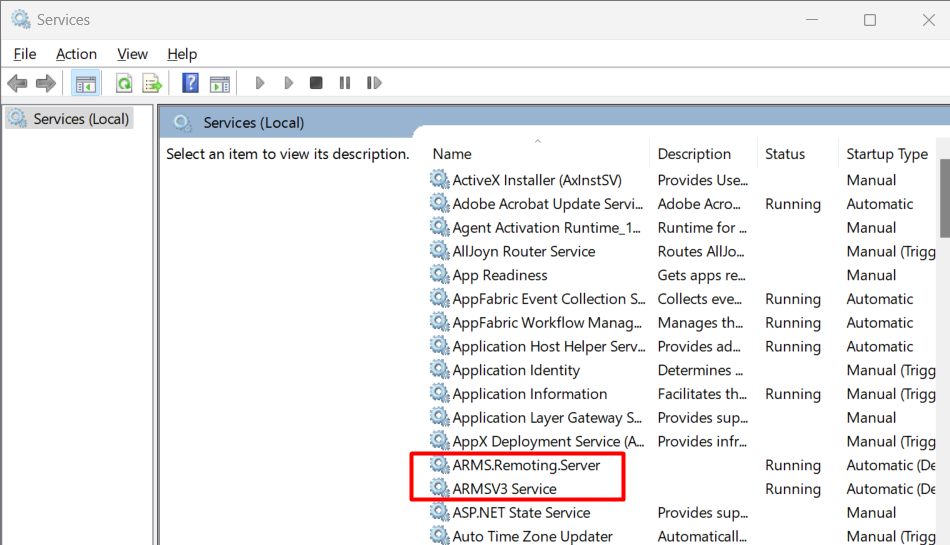
Task: Click Services (Local) pane header
Action: pos(253,122)
